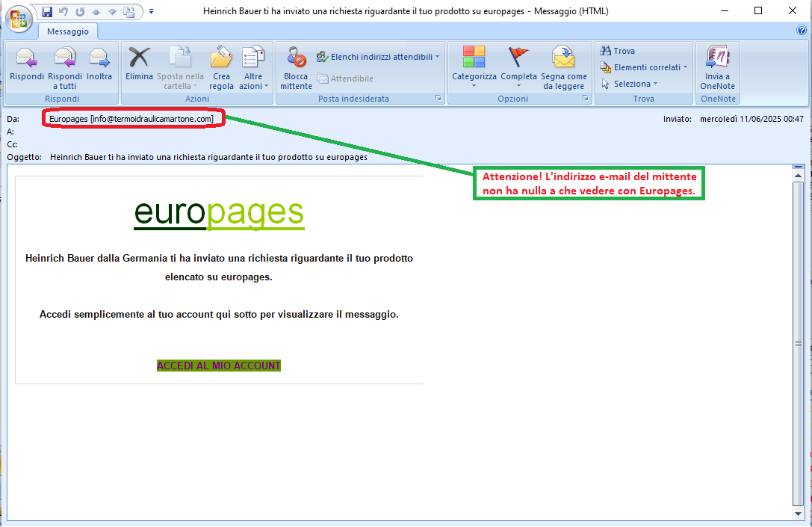Click the message scrollbar up arrow
The width and height of the screenshot is (812, 527).
pos(798,176)
